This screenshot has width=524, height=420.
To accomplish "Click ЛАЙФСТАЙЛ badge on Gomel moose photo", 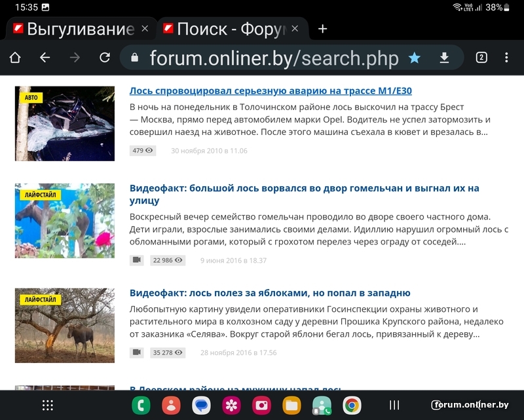I will (40, 195).
